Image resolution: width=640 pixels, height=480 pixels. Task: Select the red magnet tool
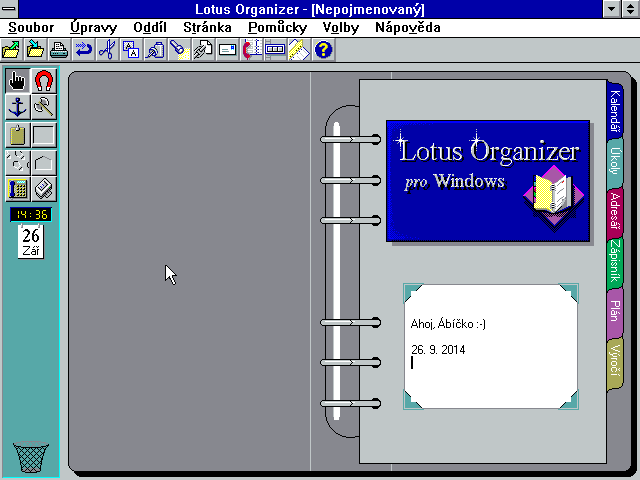click(x=44, y=80)
